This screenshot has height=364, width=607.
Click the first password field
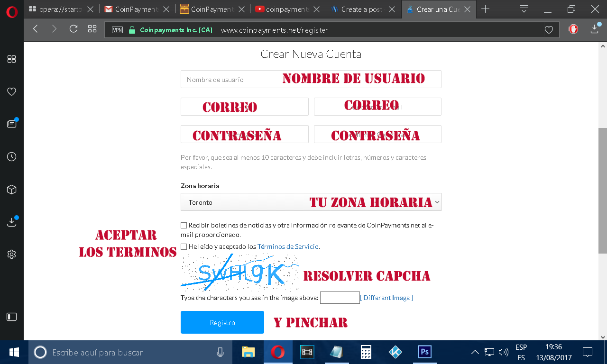click(245, 134)
